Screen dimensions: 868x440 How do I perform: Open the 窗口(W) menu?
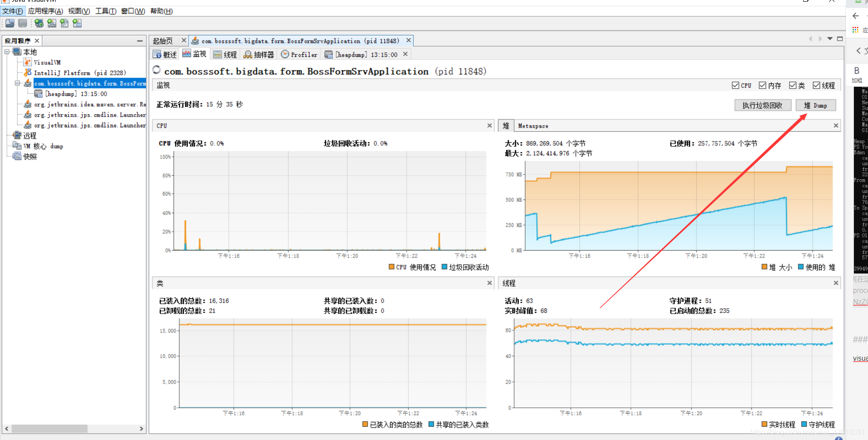[x=133, y=11]
